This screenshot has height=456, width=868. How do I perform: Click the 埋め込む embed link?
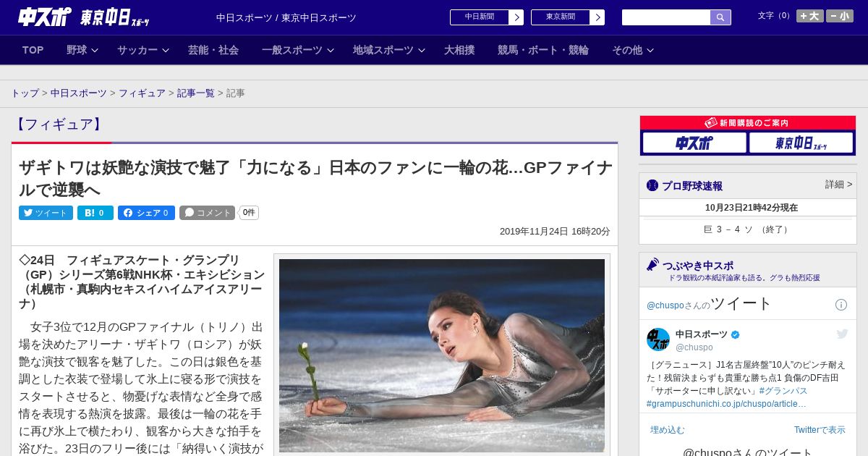[x=667, y=430]
